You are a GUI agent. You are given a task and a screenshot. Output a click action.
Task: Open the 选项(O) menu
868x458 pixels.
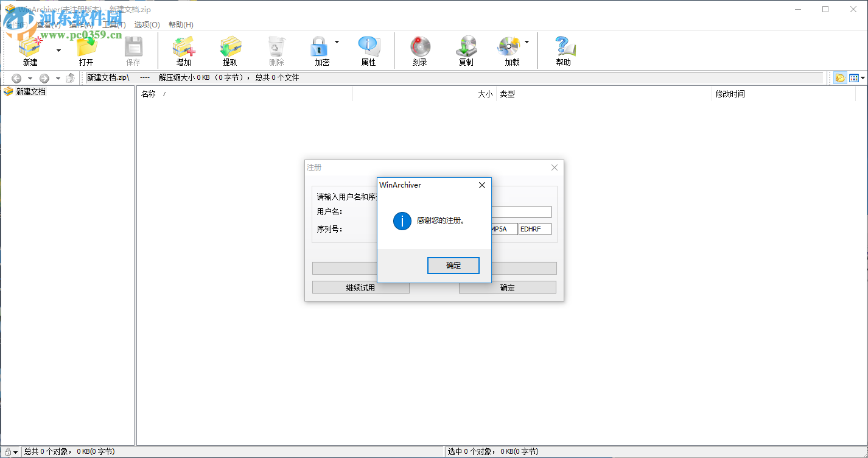[146, 26]
